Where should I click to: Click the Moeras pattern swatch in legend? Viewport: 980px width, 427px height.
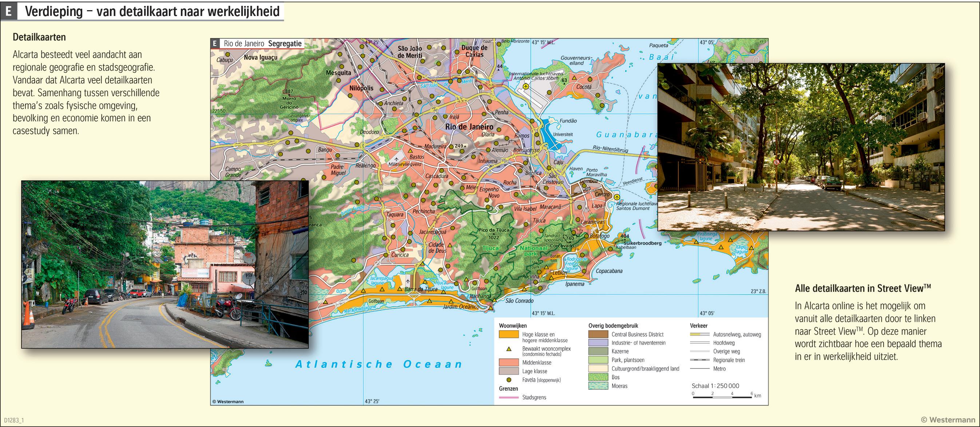pyautogui.click(x=598, y=386)
